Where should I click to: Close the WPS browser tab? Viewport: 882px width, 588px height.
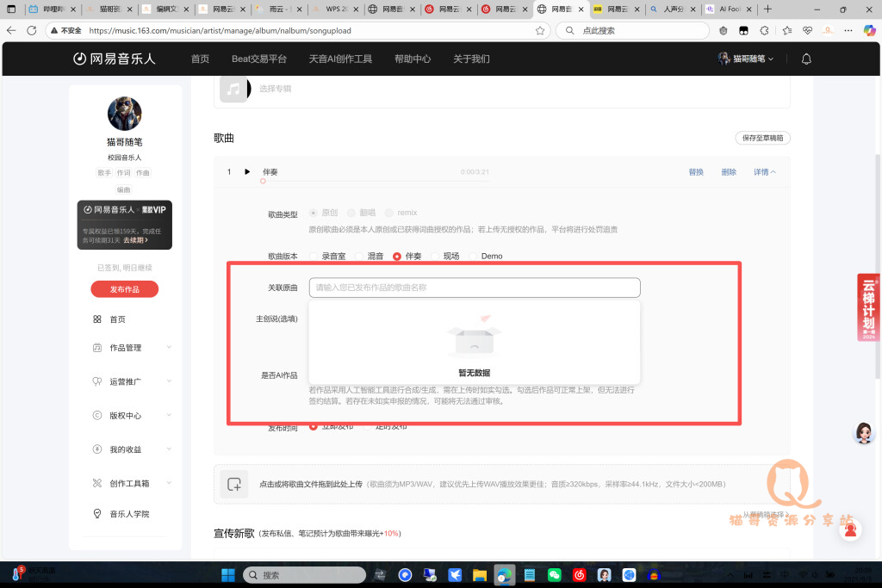point(356,9)
